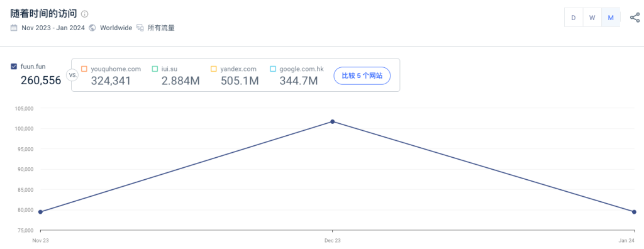Switch to daily view with D
Image resolution: width=644 pixels, height=249 pixels.
(574, 18)
